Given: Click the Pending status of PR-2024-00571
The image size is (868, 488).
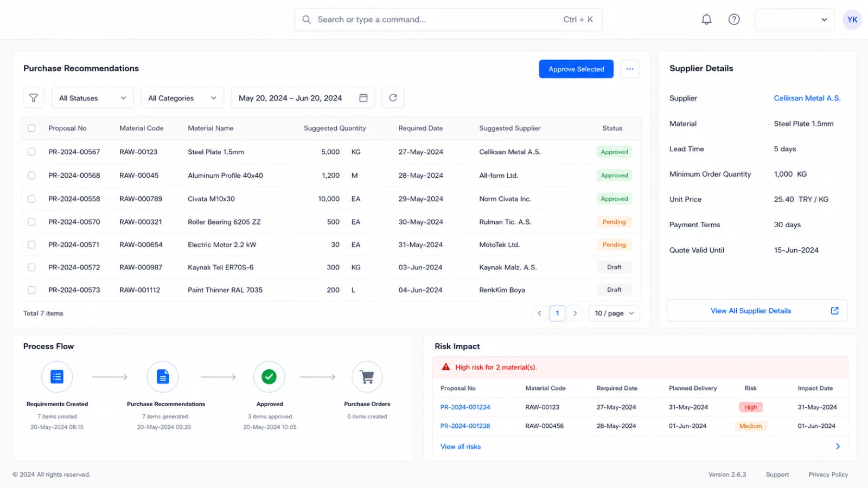Looking at the screenshot, I should tap(614, 245).
